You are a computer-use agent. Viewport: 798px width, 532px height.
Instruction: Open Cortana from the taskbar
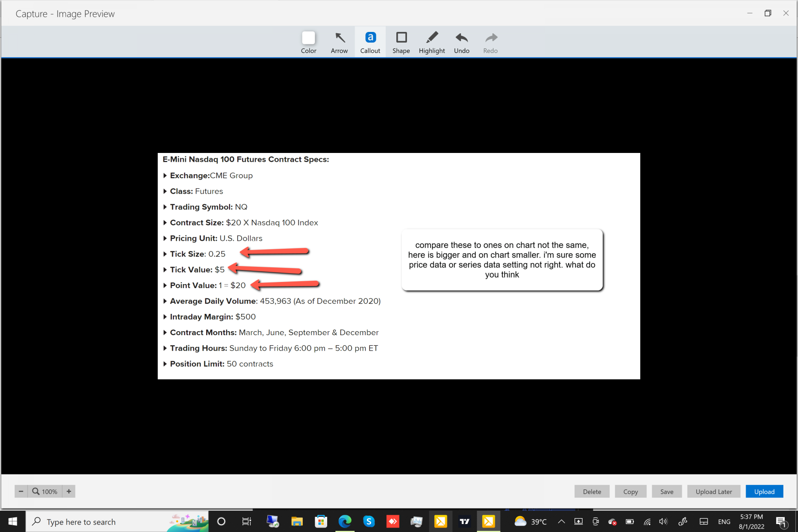point(221,521)
